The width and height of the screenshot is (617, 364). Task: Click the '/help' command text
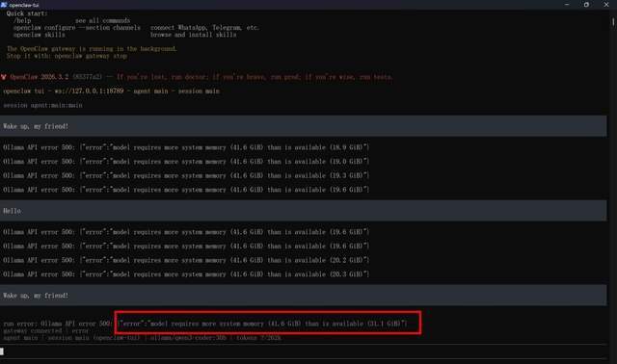coord(22,20)
